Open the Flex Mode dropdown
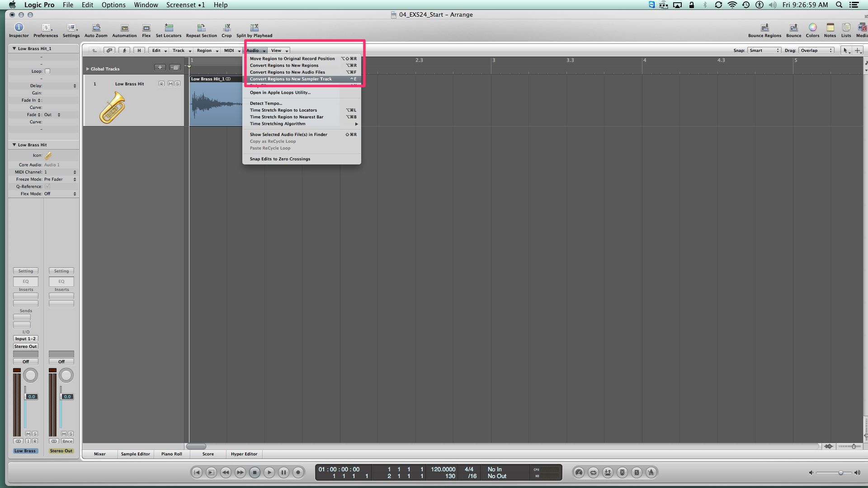 pyautogui.click(x=60, y=194)
